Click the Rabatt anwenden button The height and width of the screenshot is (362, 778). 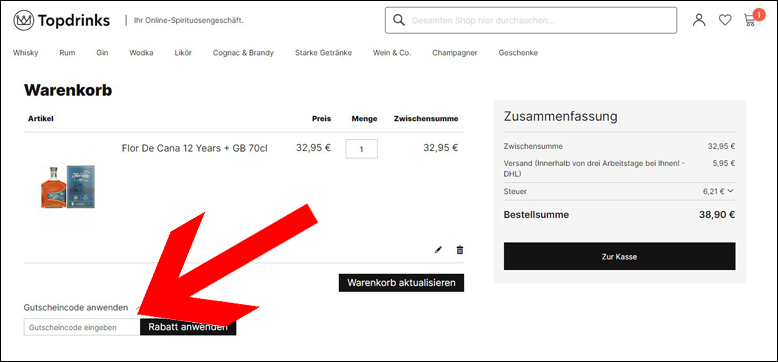click(x=188, y=327)
